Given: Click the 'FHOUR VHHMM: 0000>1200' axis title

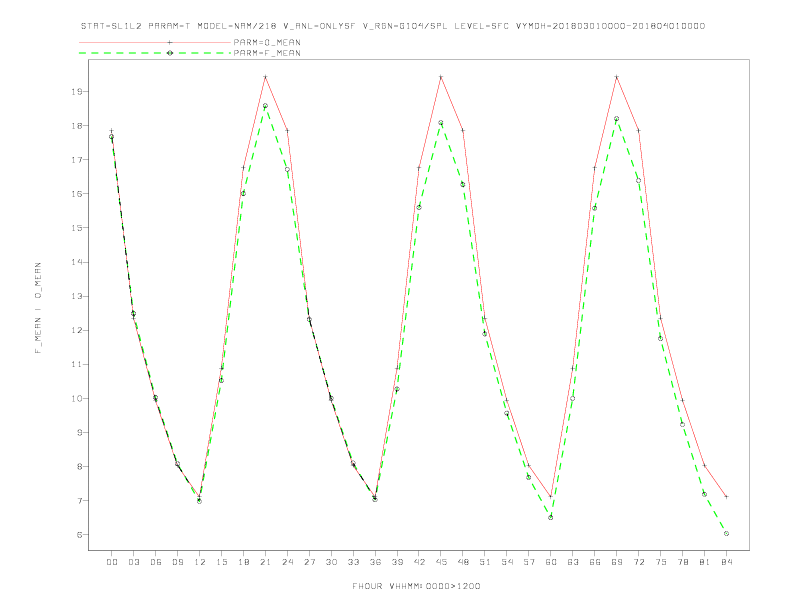Looking at the screenshot, I should pos(416,586).
